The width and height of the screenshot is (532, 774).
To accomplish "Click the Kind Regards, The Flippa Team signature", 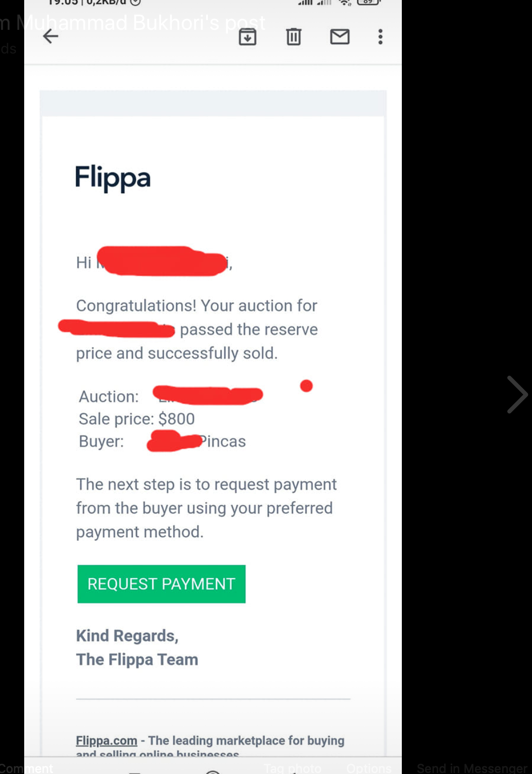I will [x=137, y=647].
